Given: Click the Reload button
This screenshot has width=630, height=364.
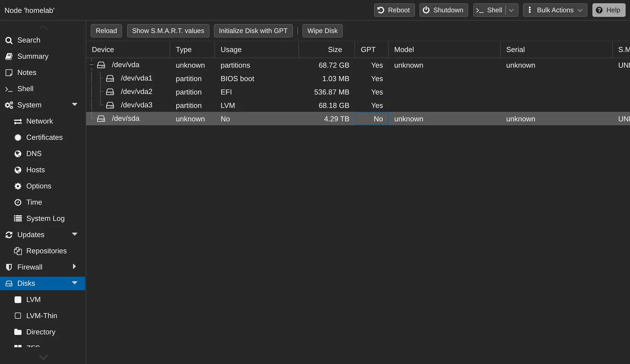Looking at the screenshot, I should coord(106,31).
